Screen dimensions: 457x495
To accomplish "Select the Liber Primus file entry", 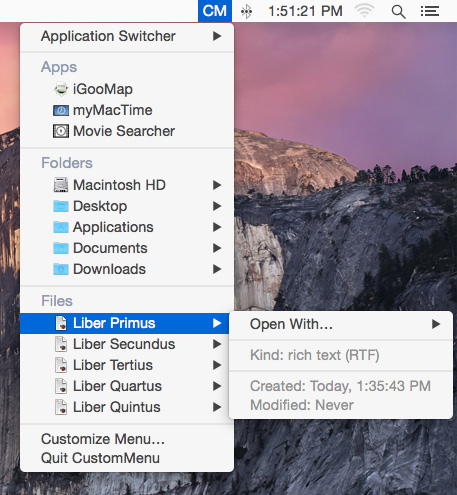I will pos(124,323).
